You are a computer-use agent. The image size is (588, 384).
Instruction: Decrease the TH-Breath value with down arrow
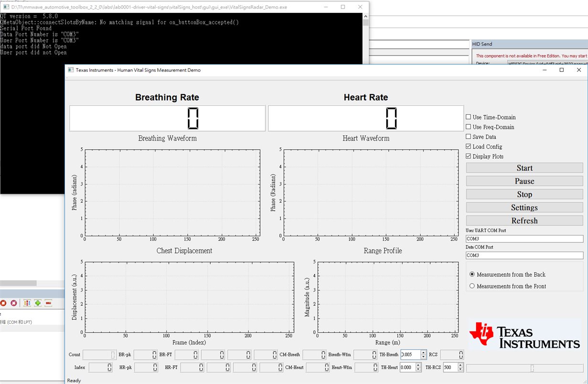[423, 357]
